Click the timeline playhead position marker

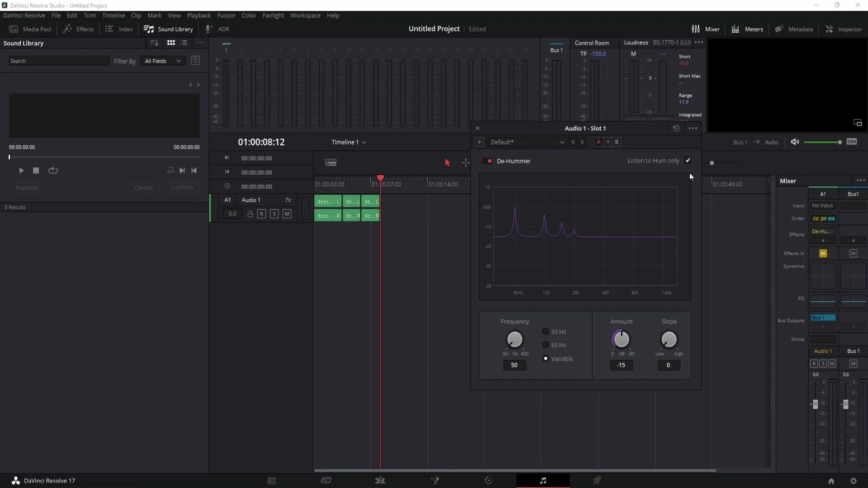[380, 178]
